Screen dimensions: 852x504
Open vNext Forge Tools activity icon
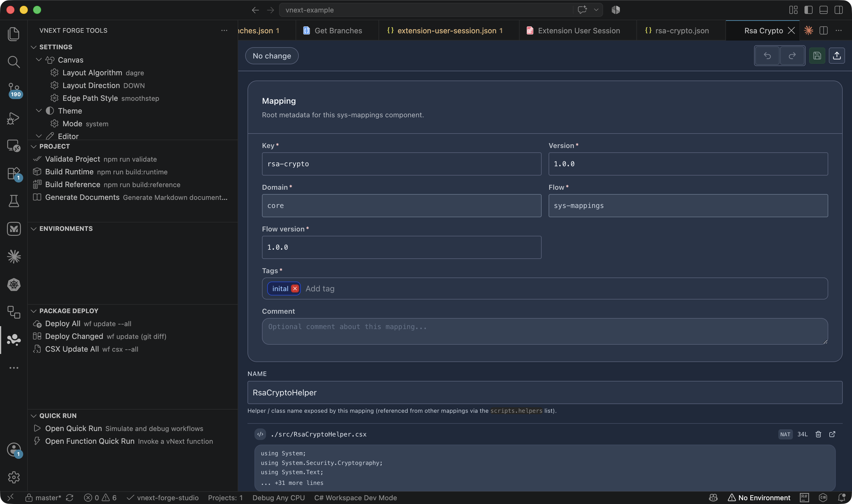tap(14, 340)
